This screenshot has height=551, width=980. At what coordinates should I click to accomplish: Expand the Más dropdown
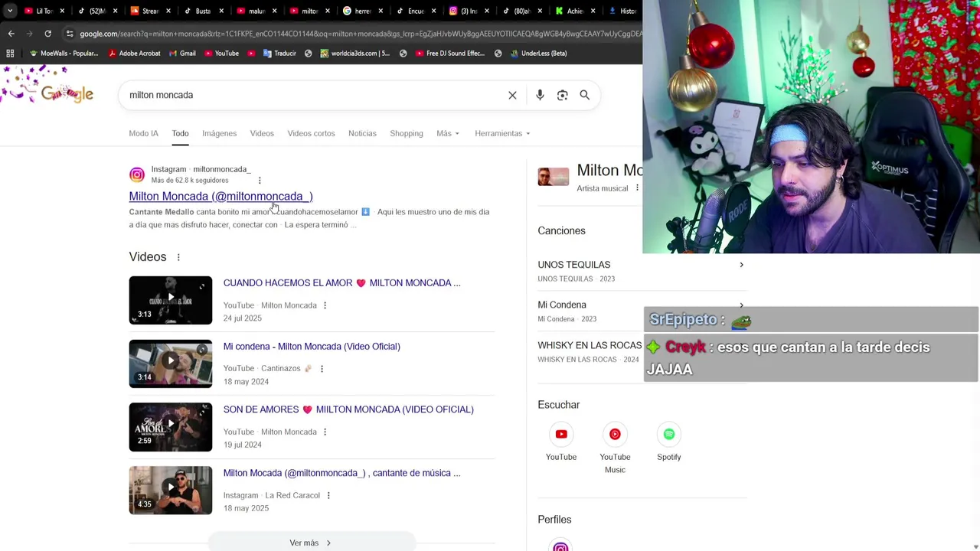(448, 133)
